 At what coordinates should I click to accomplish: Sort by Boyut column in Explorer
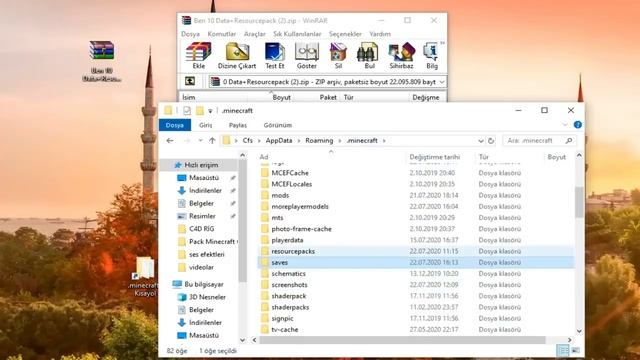click(x=556, y=157)
